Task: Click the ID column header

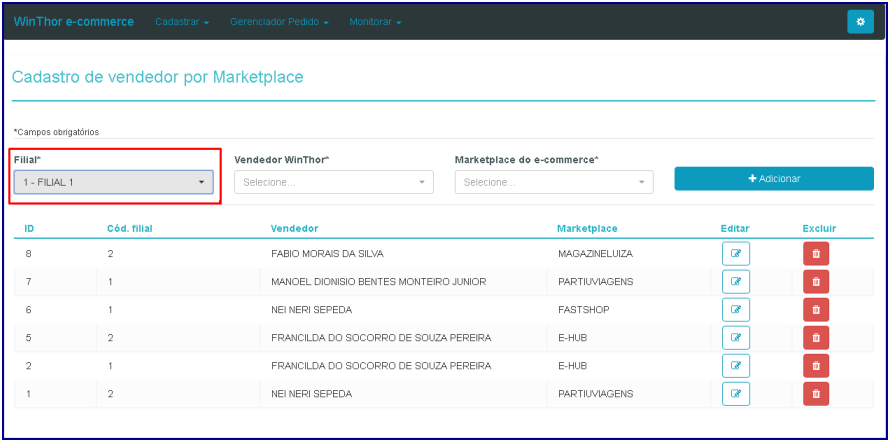Action: pyautogui.click(x=29, y=228)
